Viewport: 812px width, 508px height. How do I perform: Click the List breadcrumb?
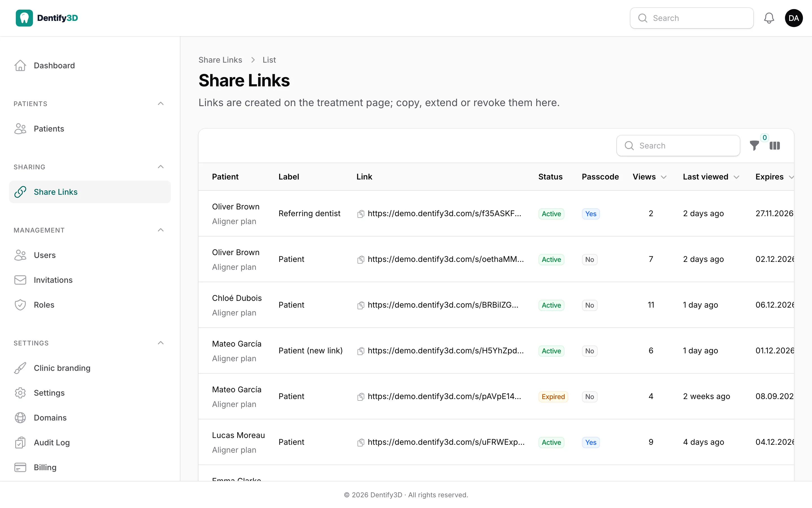pyautogui.click(x=269, y=60)
